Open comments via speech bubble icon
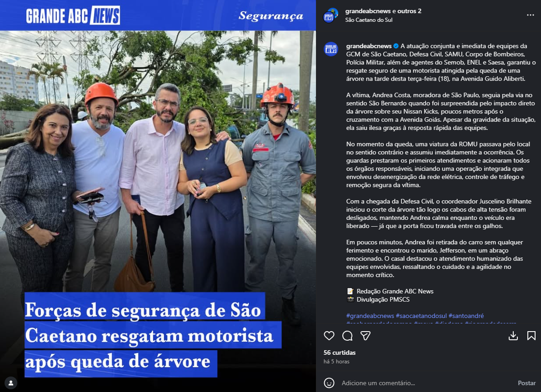 [347, 336]
